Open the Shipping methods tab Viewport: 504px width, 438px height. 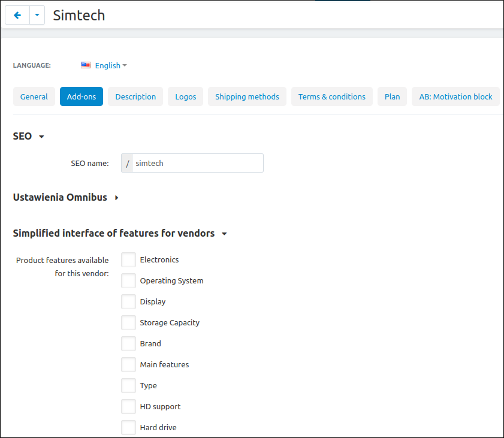point(247,96)
